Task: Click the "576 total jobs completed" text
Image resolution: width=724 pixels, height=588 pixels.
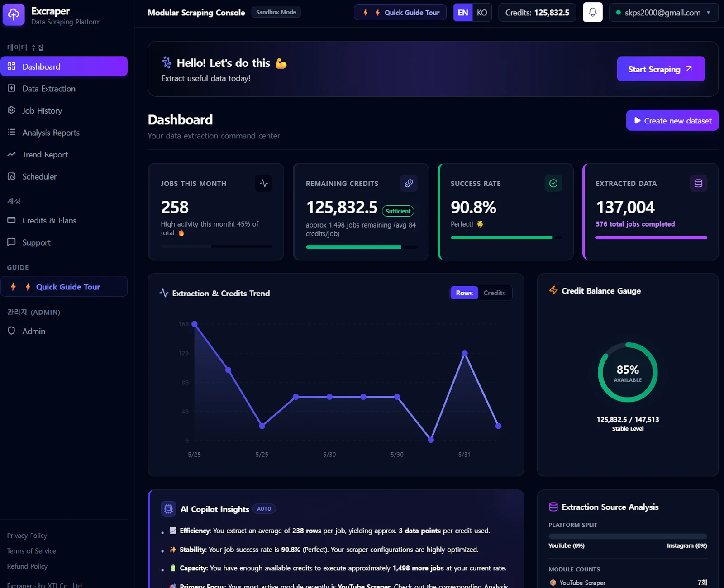Action: point(635,224)
